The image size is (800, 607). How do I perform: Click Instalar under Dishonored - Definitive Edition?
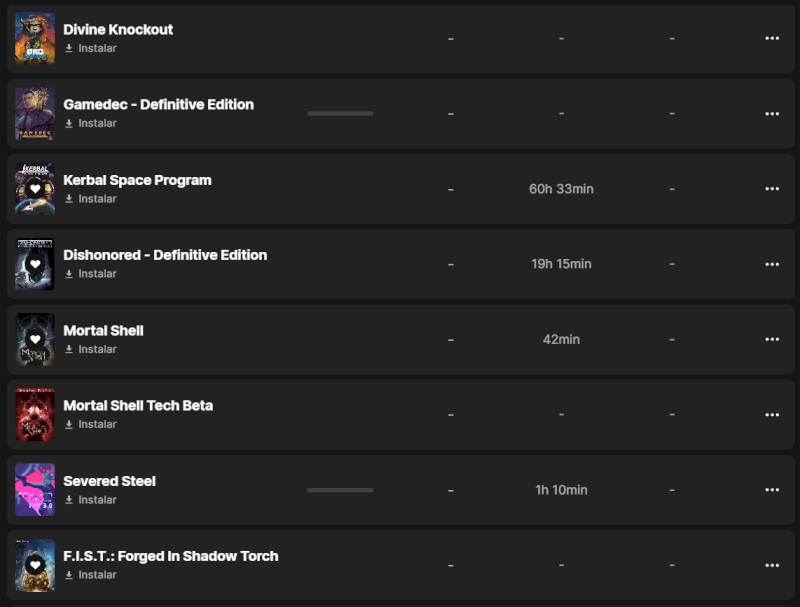(97, 273)
